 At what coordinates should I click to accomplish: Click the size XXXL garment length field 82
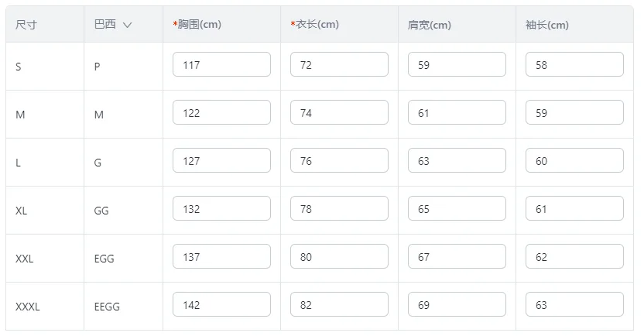(x=339, y=304)
